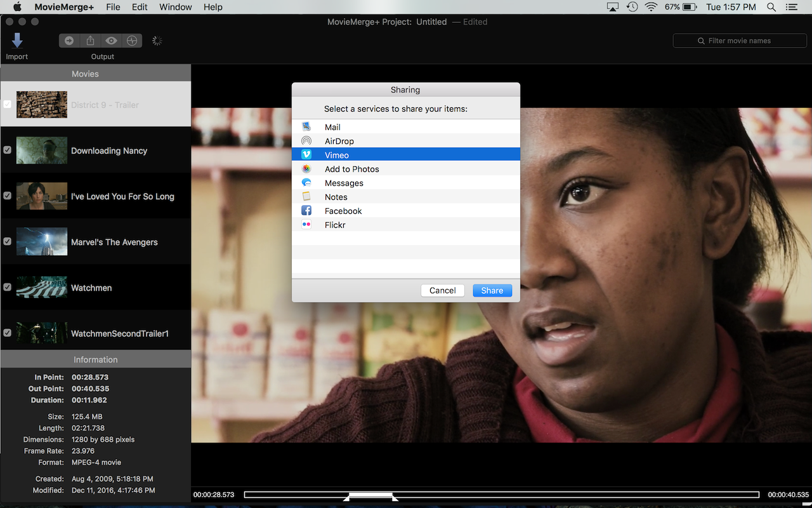
Task: Select the WatchmenSecondTrailer1 thumbnail
Action: click(x=42, y=333)
